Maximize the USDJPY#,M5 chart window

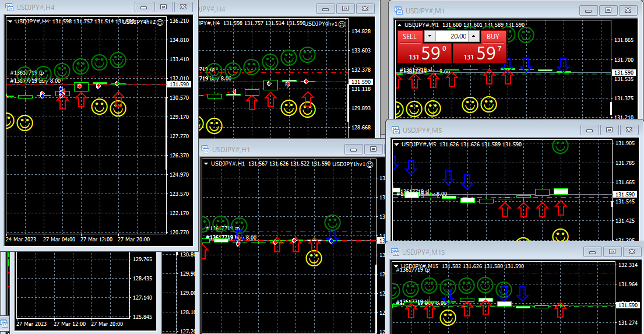pyautogui.click(x=609, y=130)
